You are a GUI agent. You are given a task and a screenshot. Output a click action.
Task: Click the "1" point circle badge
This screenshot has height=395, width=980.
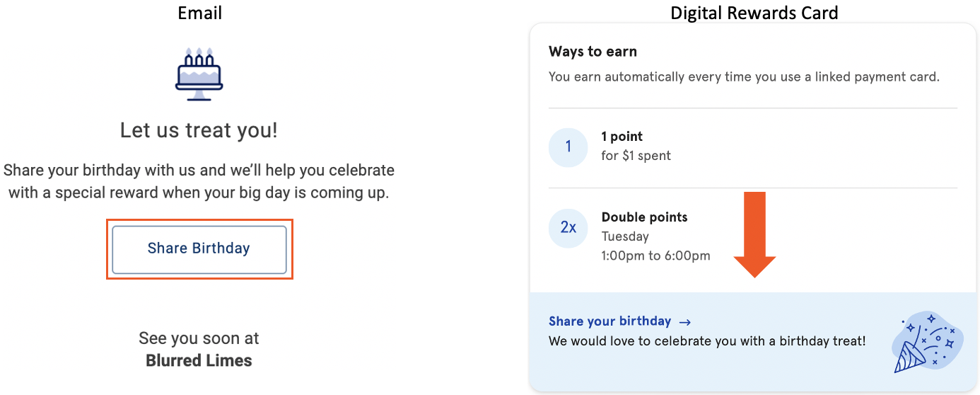coord(568,147)
